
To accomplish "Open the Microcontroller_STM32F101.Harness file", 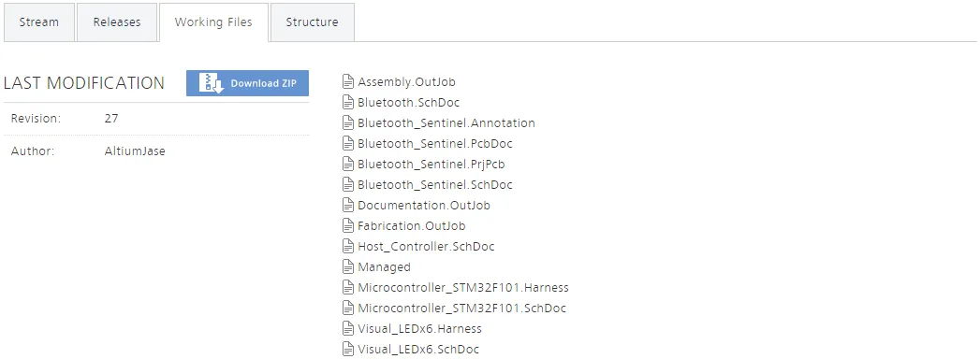I will coord(463,288).
